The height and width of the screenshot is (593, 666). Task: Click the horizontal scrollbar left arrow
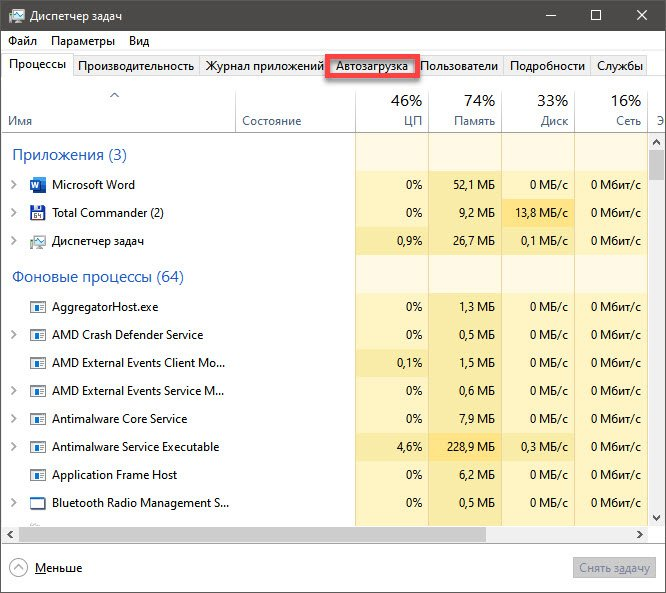click(x=11, y=534)
